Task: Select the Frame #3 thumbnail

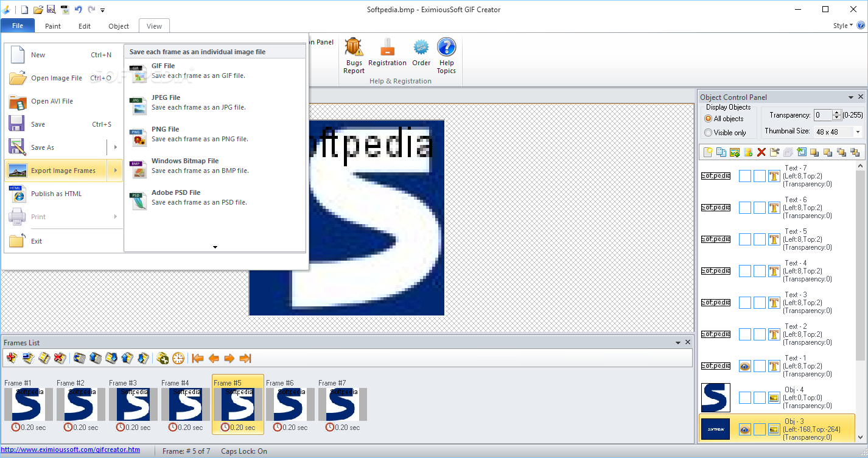Action: (x=133, y=405)
